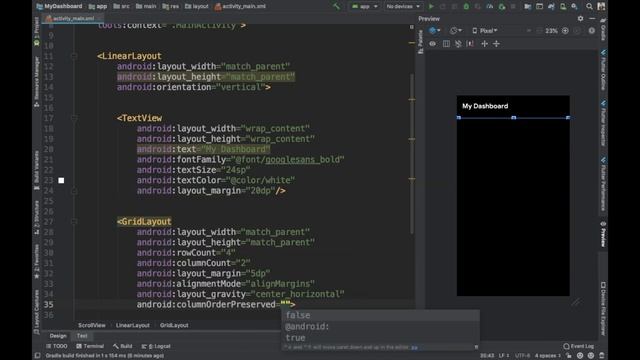Open the app run configuration dropdown
Image resolution: width=640 pixels, height=360 pixels.
pyautogui.click(x=364, y=7)
